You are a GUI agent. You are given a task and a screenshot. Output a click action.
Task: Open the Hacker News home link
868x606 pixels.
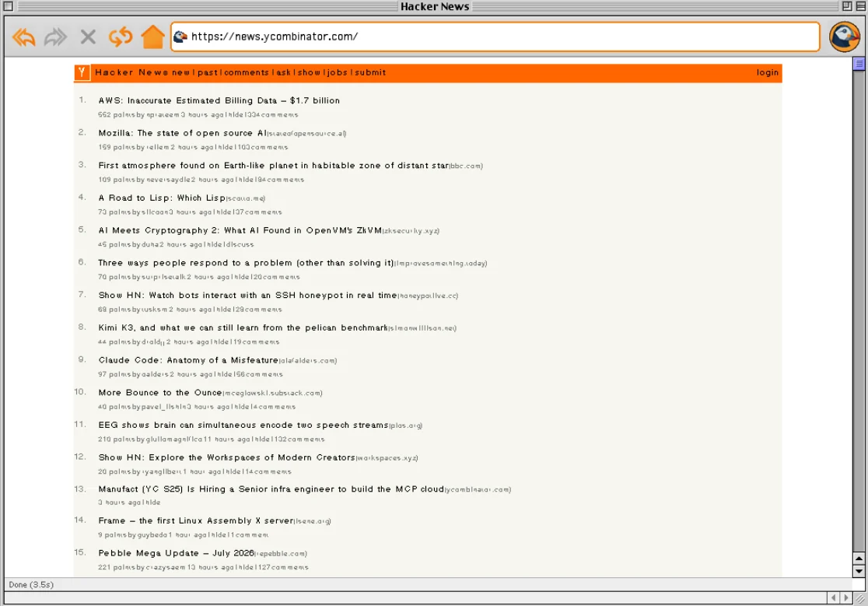tap(131, 72)
